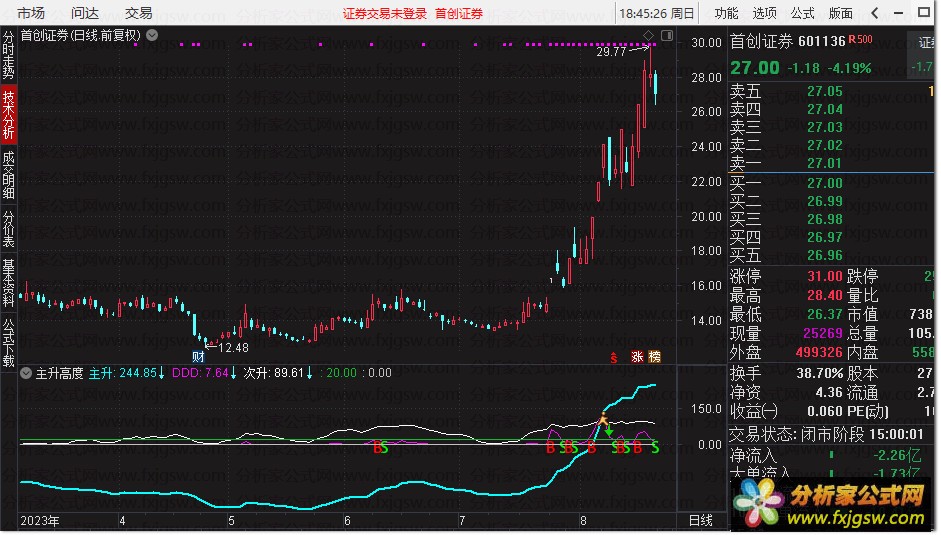Click the 日线 period selector
This screenshot has width=941, height=535.
coord(700,521)
